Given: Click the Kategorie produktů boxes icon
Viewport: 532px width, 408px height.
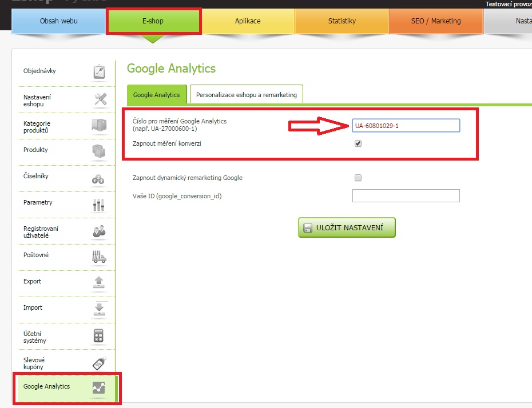Looking at the screenshot, I should tap(99, 125).
